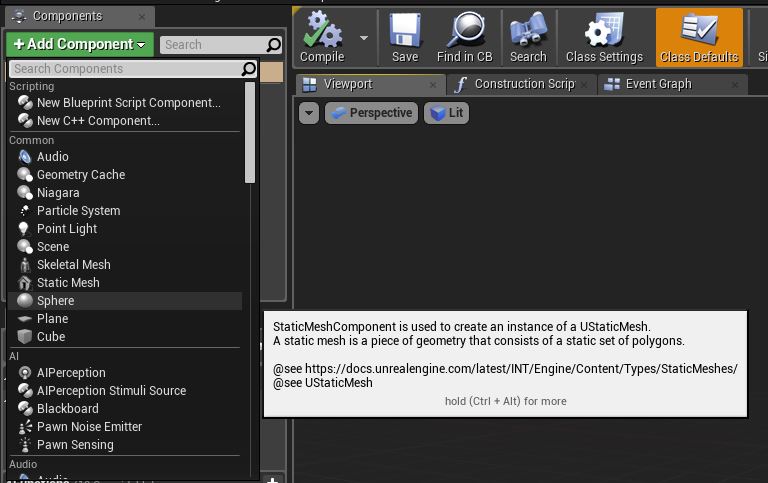Click the Scripting category header

click(x=32, y=86)
